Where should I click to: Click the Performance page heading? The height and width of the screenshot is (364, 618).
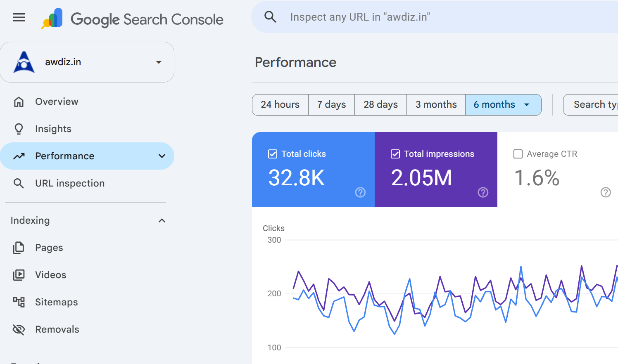295,62
